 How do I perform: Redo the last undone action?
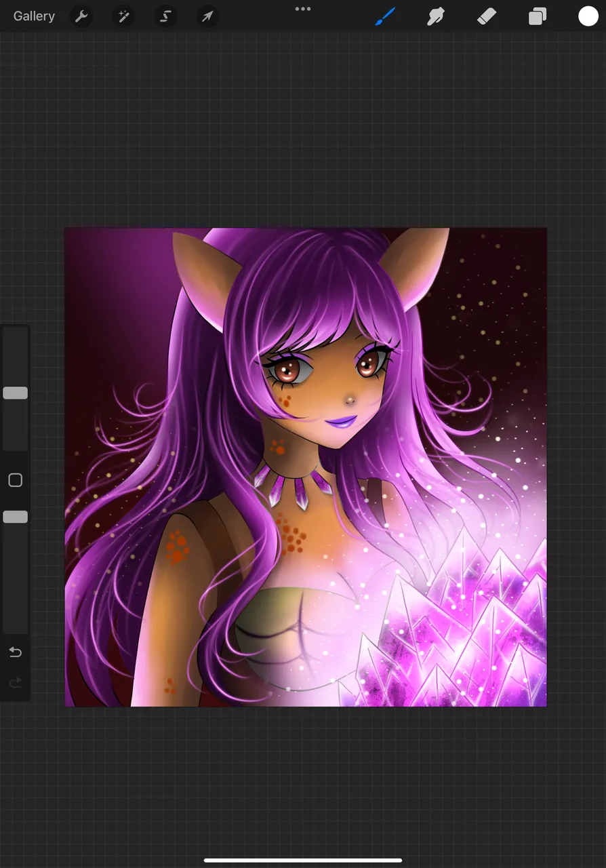click(x=15, y=682)
